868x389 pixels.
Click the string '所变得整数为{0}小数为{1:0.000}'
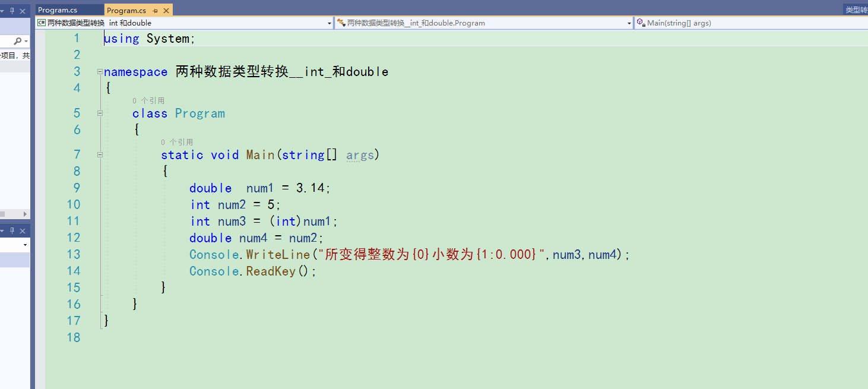(x=432, y=255)
